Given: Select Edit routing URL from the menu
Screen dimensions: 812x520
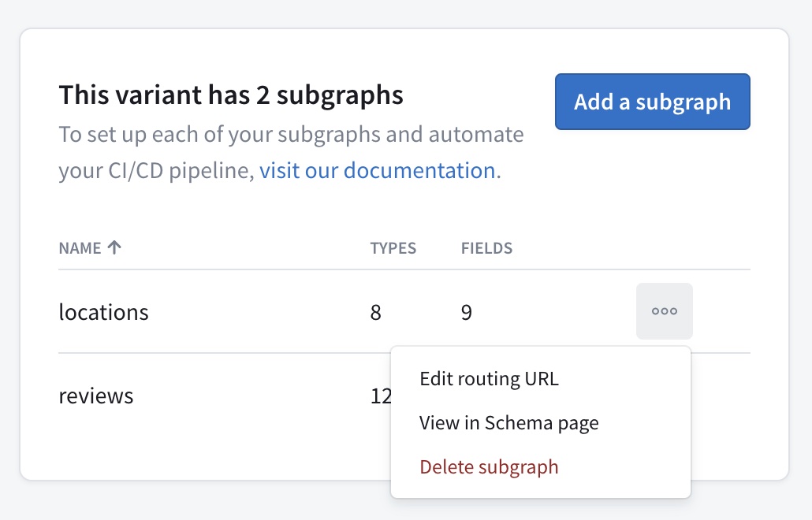Looking at the screenshot, I should pyautogui.click(x=488, y=378).
